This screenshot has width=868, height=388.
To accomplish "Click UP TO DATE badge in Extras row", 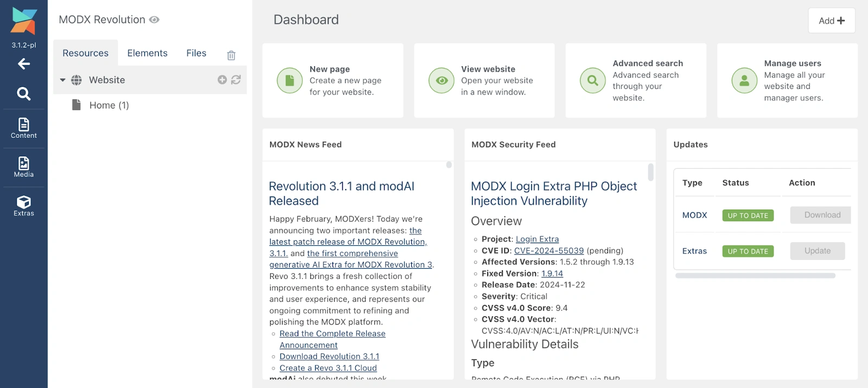I will coord(748,251).
